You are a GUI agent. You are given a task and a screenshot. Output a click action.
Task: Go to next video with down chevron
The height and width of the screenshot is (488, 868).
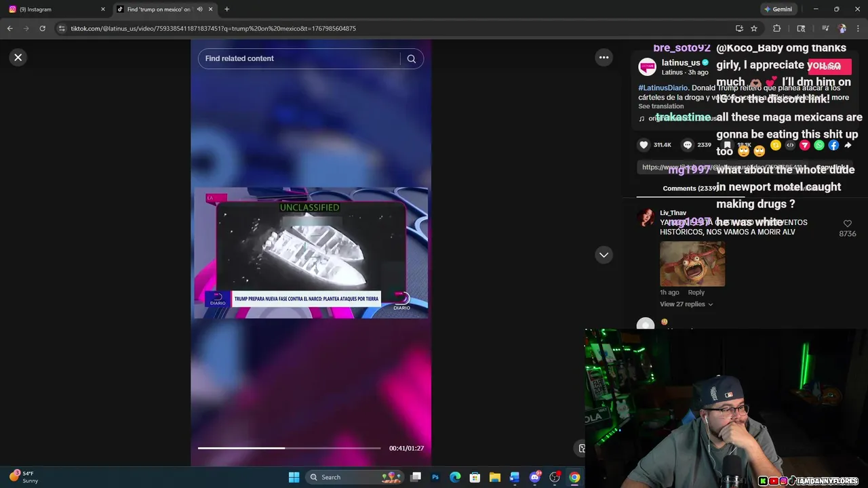tap(604, 255)
